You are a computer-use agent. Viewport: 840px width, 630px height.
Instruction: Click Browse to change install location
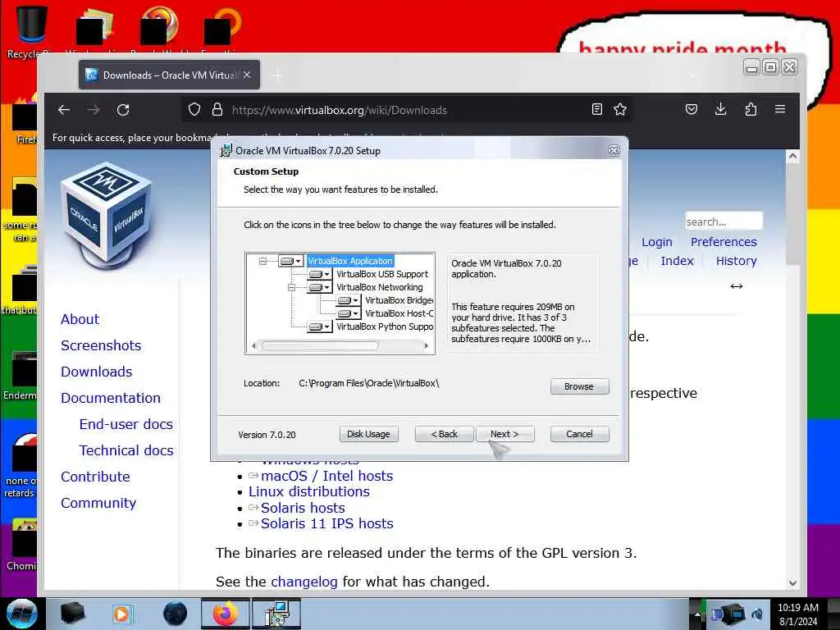click(579, 386)
